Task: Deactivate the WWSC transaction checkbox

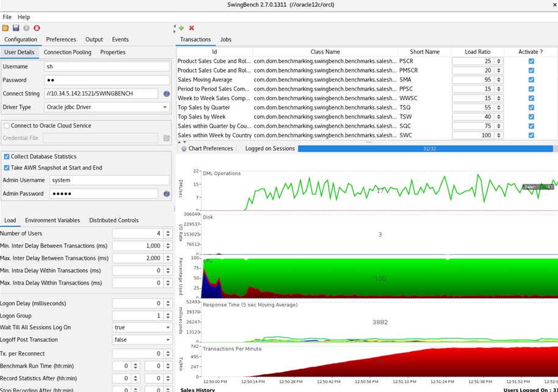Action: pos(531,98)
